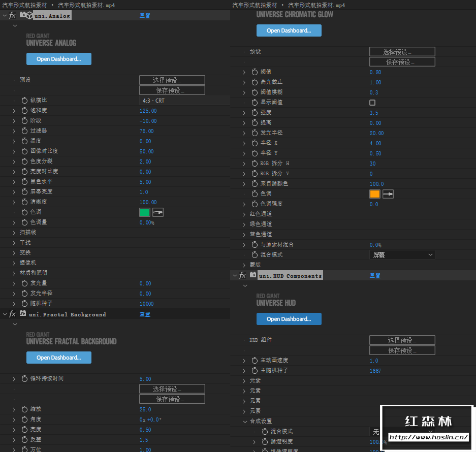Pick color with Analog 色调 eyedropper
The height and width of the screenshot is (452, 476).
[x=158, y=212]
